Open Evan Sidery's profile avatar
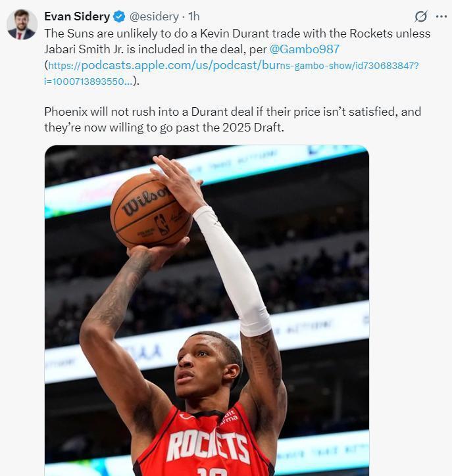 22,24
